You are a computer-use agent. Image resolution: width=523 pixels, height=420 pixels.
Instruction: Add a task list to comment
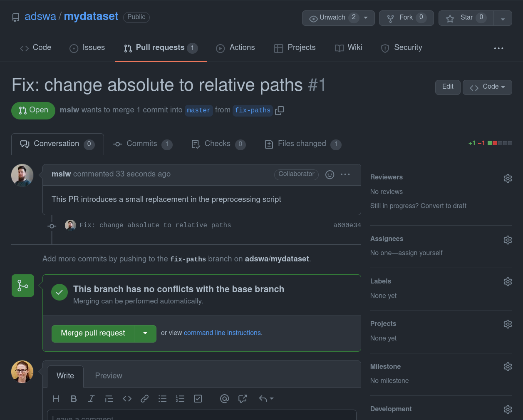click(198, 399)
